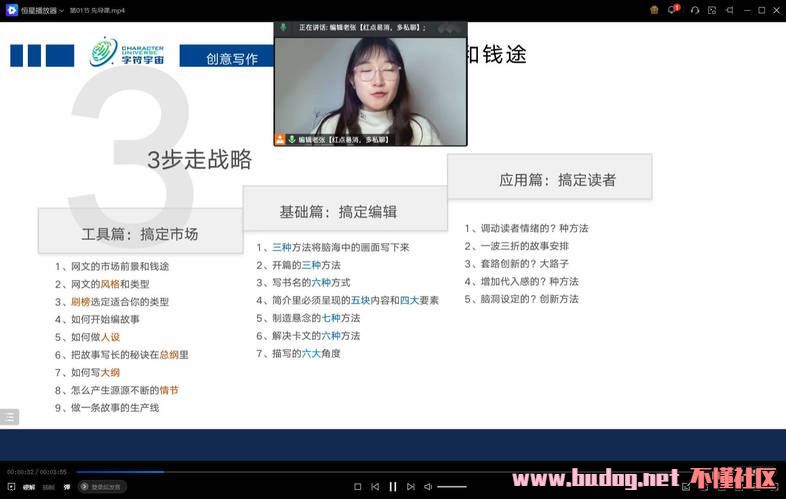Toggle the danmaku bullet-comment icon
Viewport: 786px width, 499px height.
point(67,487)
